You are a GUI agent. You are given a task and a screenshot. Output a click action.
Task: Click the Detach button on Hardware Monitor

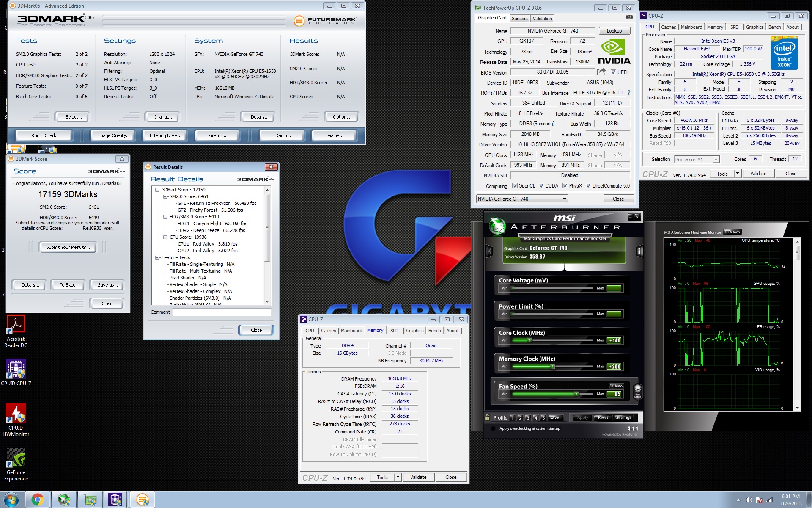(x=732, y=232)
